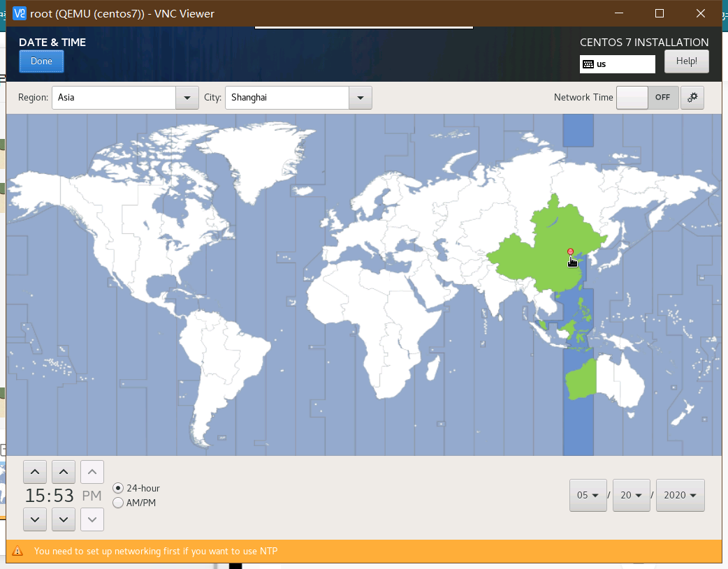Screen dimensions: 728x569
Task: Decrease the minutes with the down arrow
Action: [64, 519]
